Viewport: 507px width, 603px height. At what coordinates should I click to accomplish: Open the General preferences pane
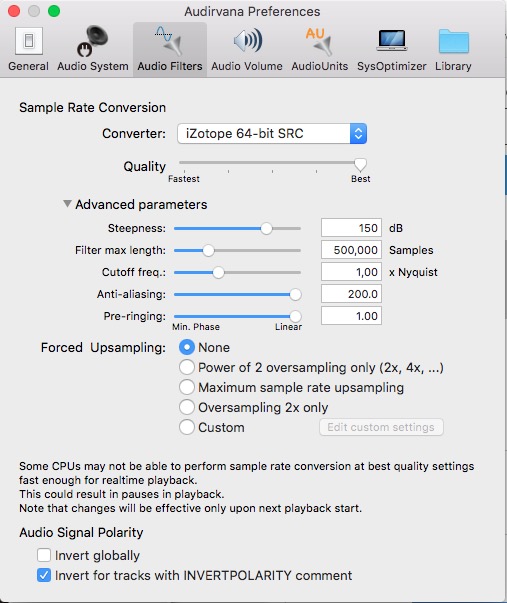28,49
